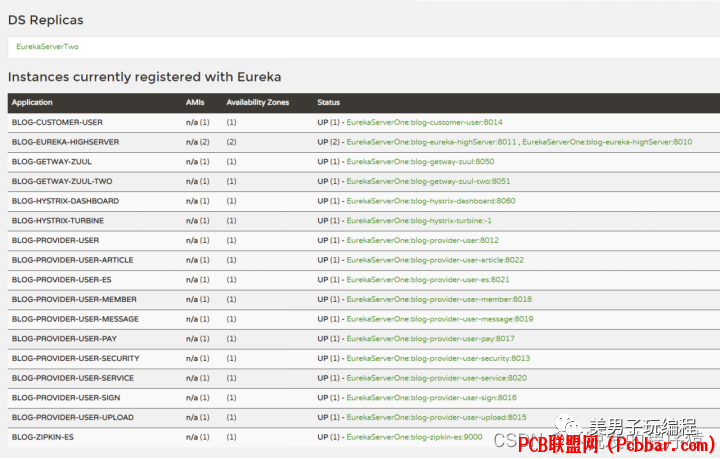Select the BLOG-PROVIDER-USER-SIGN application name

pyautogui.click(x=66, y=398)
